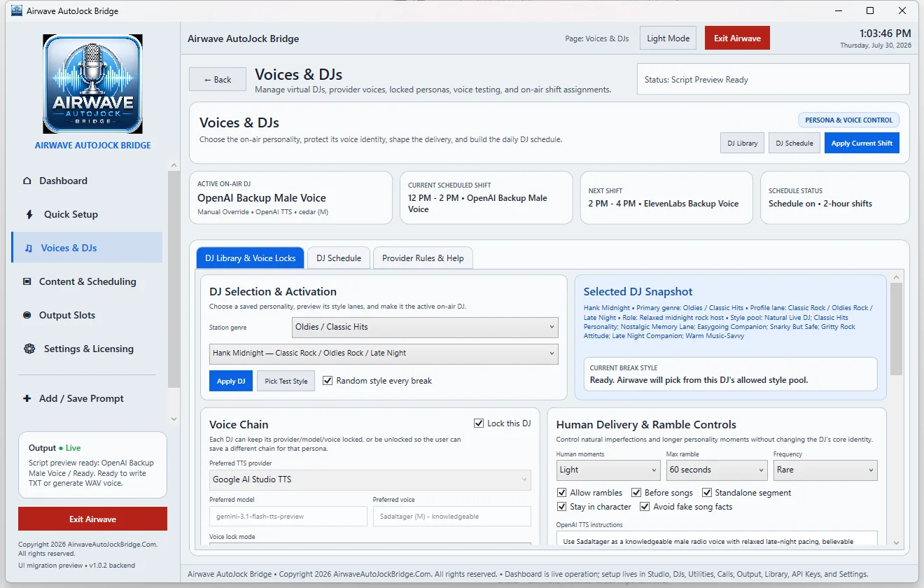Viewport: 924px width, 588px height.
Task: Click the Output Slots circle icon
Action: click(x=27, y=315)
